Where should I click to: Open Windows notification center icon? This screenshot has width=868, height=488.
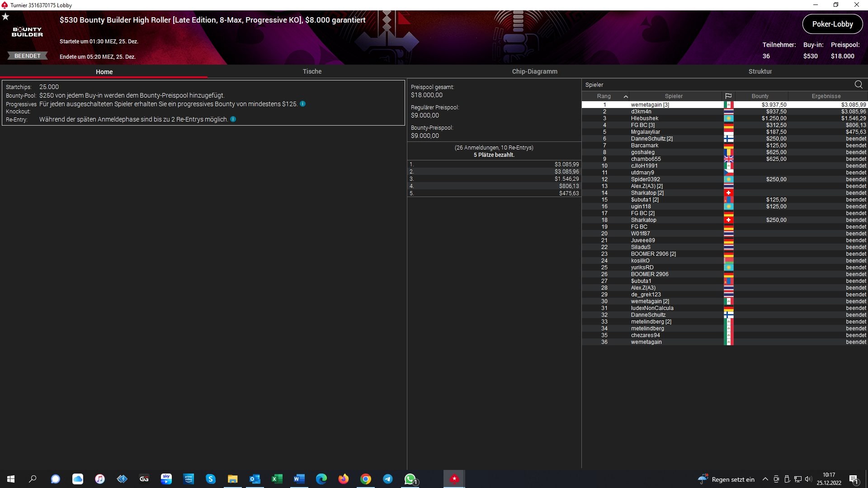tap(854, 479)
